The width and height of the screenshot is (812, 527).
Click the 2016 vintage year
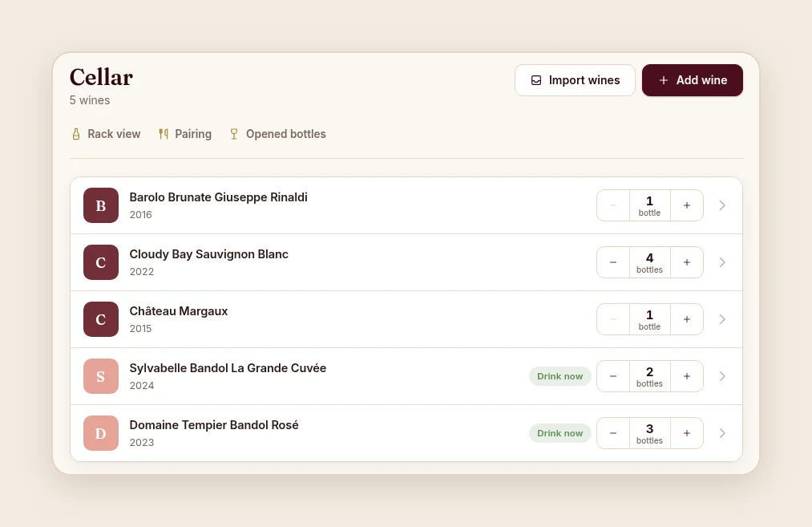coord(141,214)
